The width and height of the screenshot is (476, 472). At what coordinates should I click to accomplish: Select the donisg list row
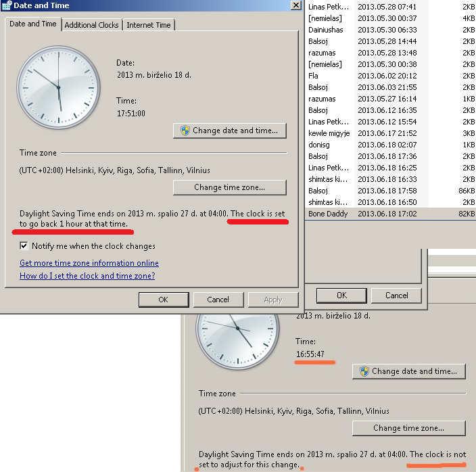click(x=390, y=145)
